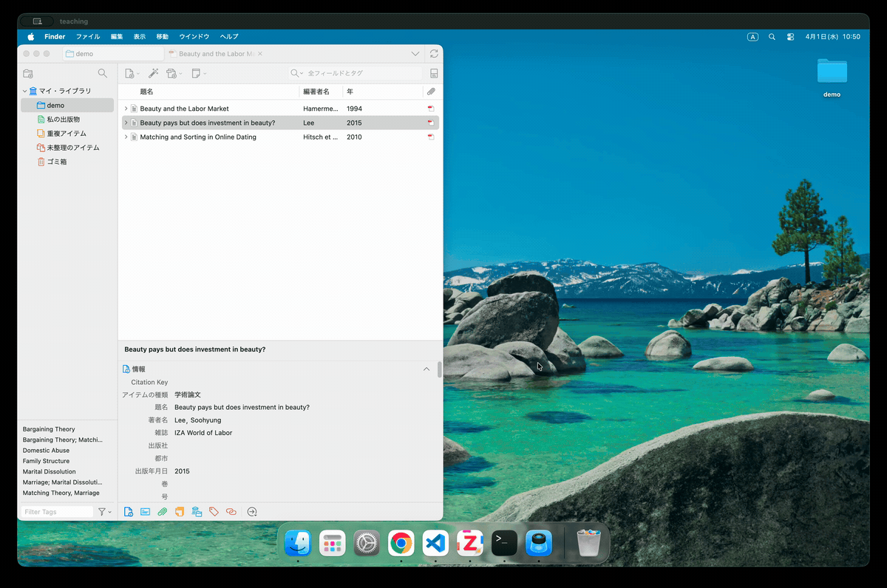
Task: Collapse the マイ・ライブラリ tree
Action: click(24, 92)
